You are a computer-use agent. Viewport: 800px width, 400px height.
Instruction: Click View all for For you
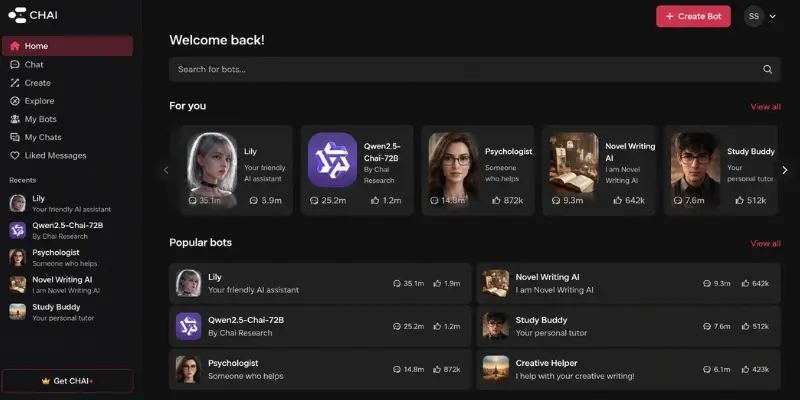point(765,107)
